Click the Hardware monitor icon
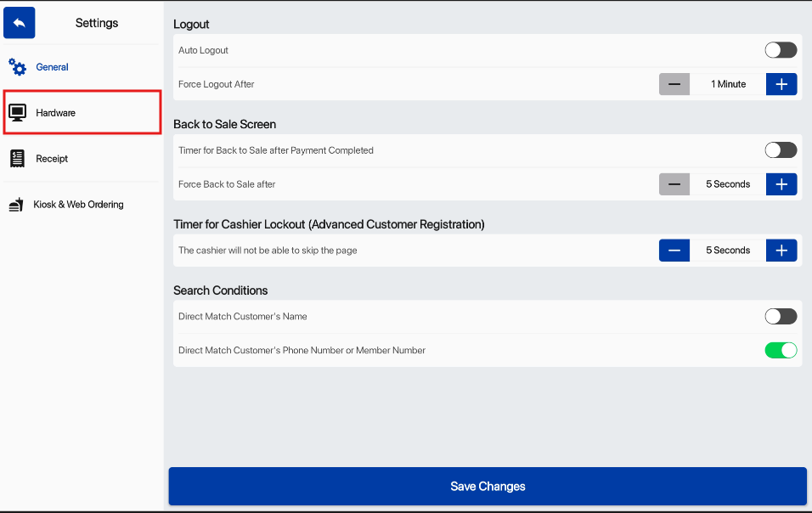Screen dimensions: 812x513 click(17, 113)
